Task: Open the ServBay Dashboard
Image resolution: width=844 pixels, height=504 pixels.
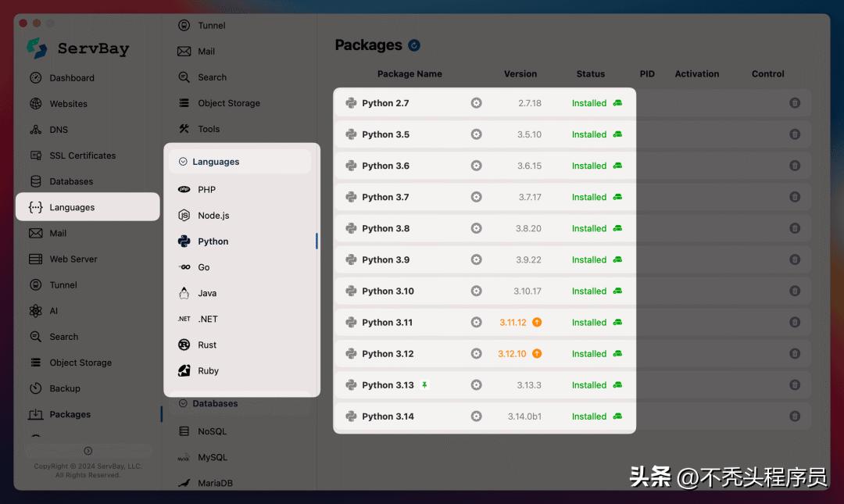Action: (x=72, y=77)
